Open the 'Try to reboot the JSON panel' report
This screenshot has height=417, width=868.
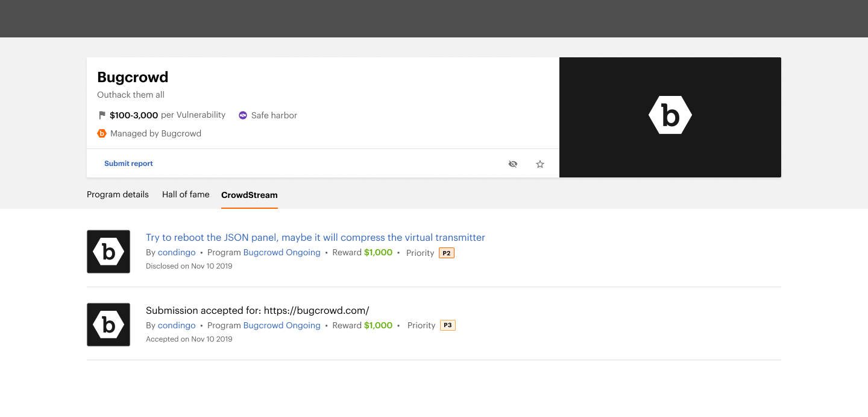315,237
